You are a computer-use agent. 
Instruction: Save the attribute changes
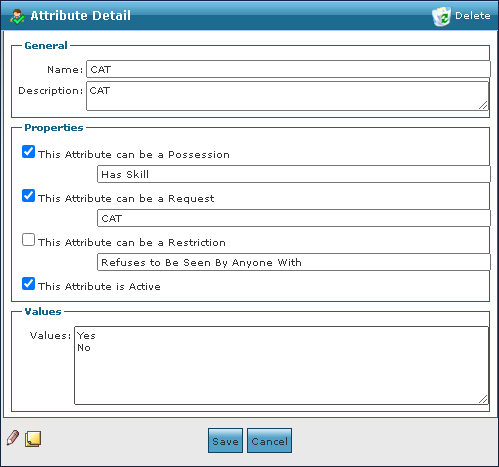(x=225, y=441)
